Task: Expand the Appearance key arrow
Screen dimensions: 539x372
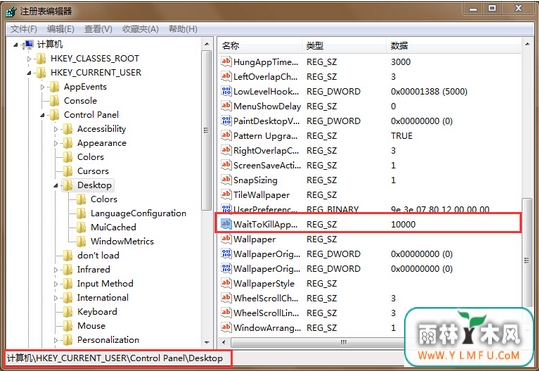Action: [x=56, y=143]
